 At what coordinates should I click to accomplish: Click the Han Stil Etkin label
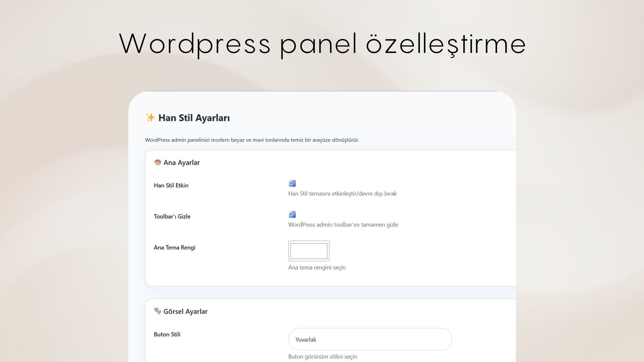point(171,185)
